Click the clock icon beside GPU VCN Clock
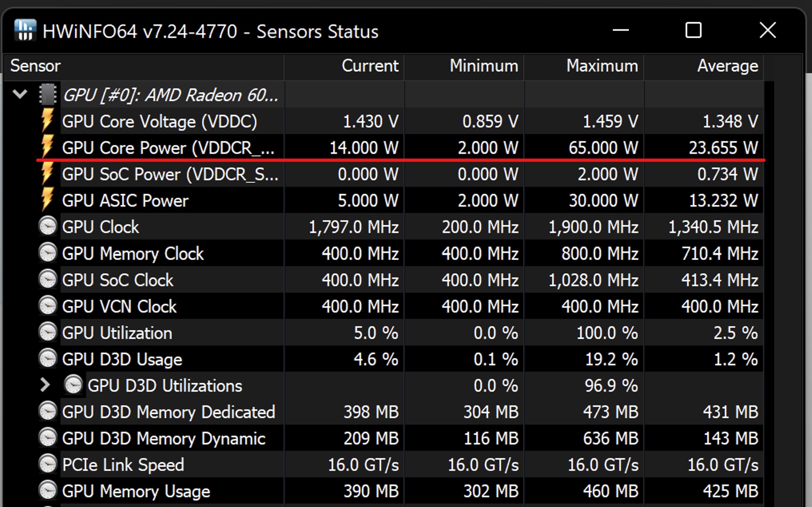This screenshot has width=812, height=507. [47, 306]
